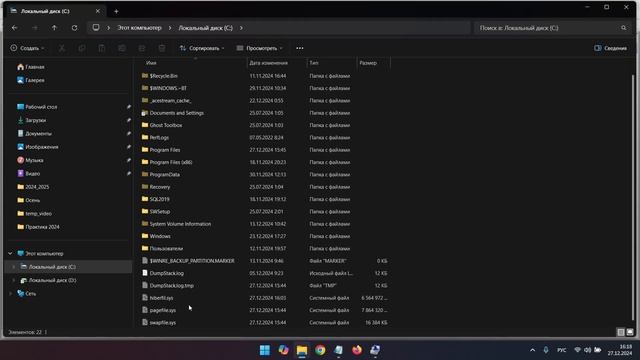Click the Forward navigation arrow

pyautogui.click(x=35, y=28)
